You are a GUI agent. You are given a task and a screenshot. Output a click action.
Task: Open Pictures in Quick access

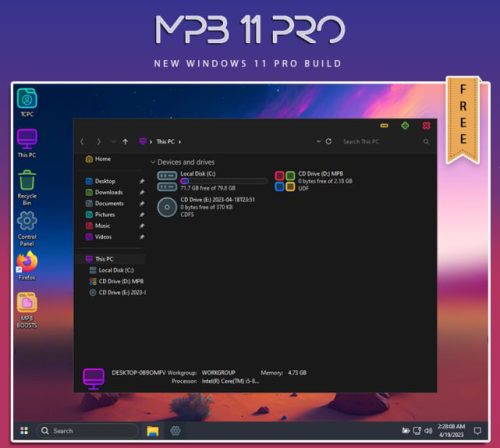100,215
